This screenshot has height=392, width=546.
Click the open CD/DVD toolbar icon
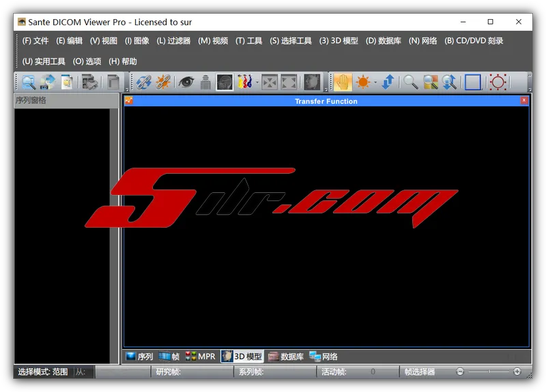(47, 82)
